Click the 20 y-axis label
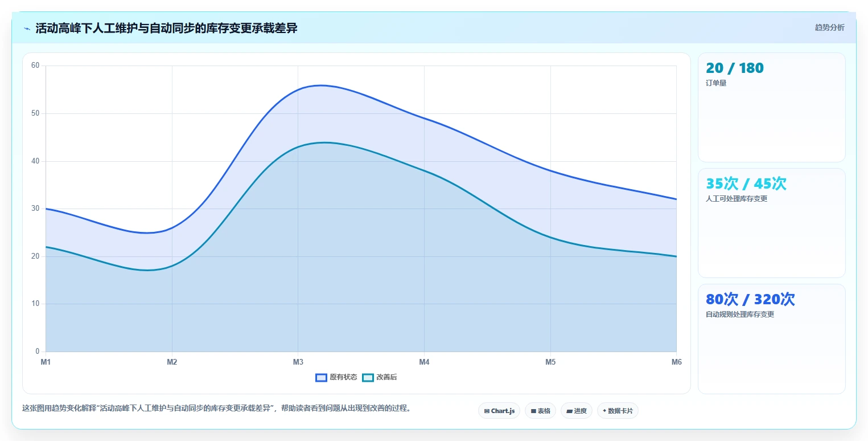Image resolution: width=868 pixels, height=441 pixels. click(35, 256)
